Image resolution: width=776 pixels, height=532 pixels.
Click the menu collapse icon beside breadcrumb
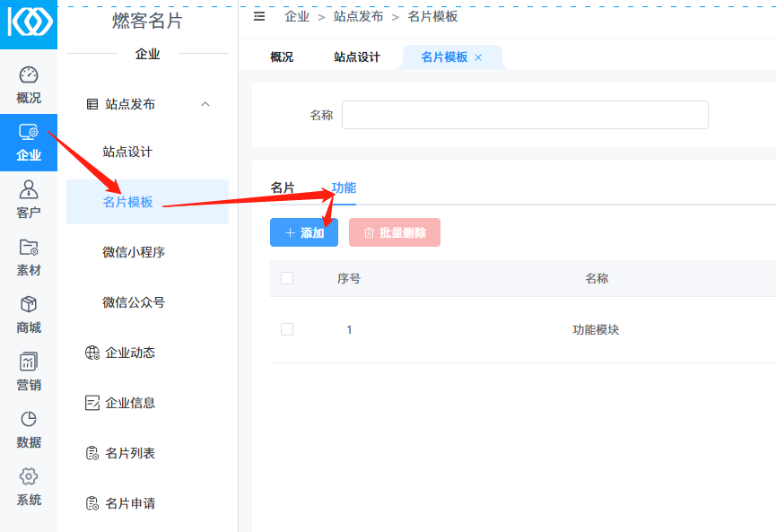(260, 16)
